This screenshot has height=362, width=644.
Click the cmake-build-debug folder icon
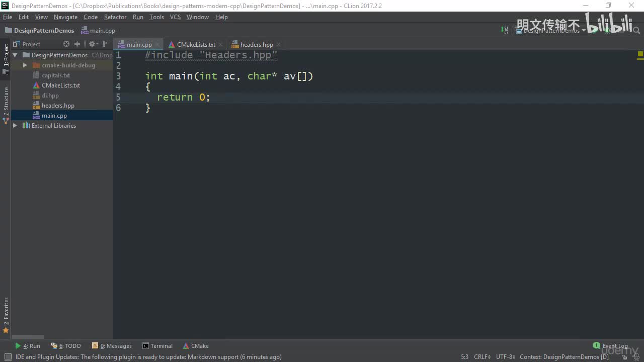(x=36, y=65)
